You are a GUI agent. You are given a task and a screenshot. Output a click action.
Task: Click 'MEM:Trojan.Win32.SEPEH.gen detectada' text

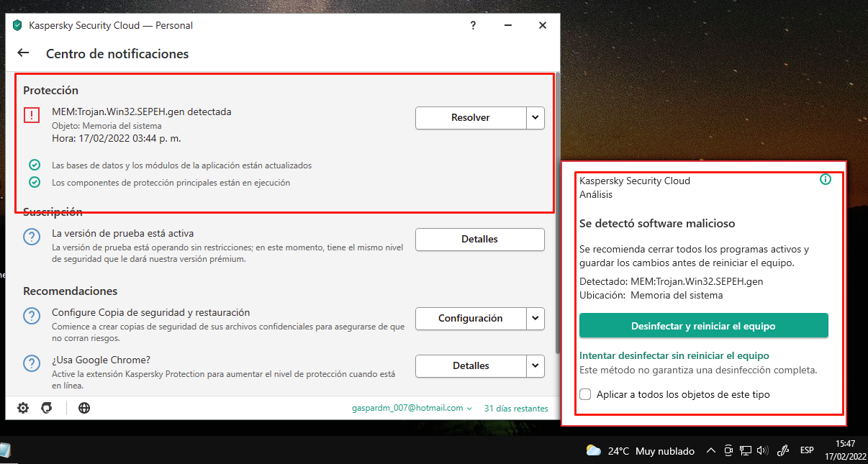point(142,112)
